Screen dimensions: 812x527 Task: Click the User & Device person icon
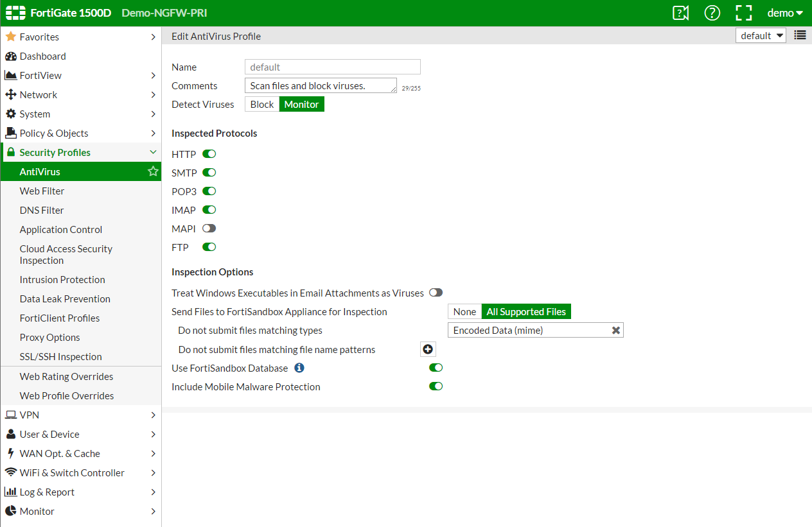(x=10, y=434)
